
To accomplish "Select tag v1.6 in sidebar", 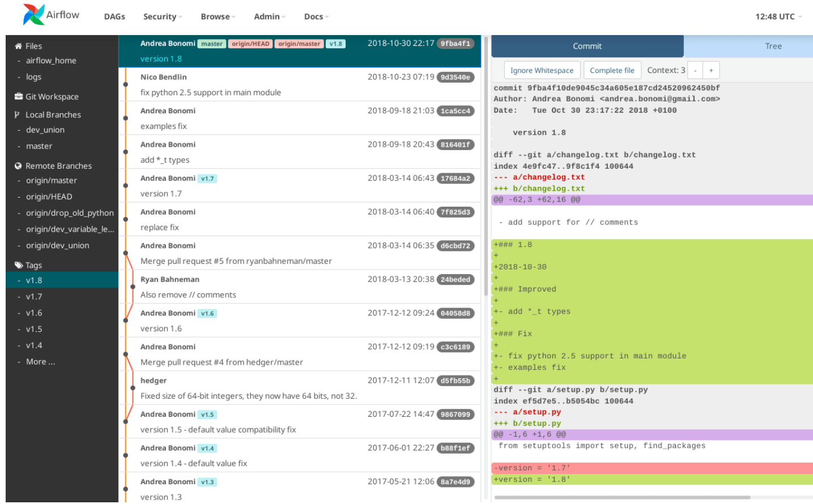I will 34,313.
